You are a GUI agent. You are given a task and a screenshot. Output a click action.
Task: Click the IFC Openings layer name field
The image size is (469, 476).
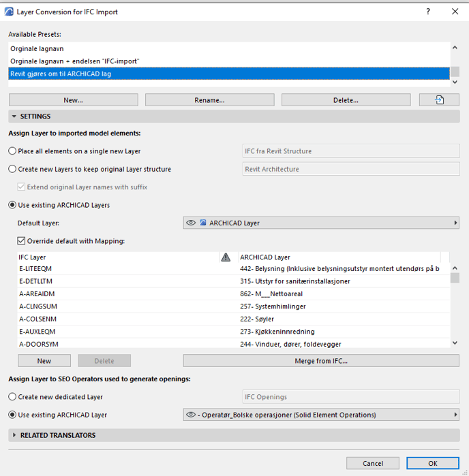[351, 397]
